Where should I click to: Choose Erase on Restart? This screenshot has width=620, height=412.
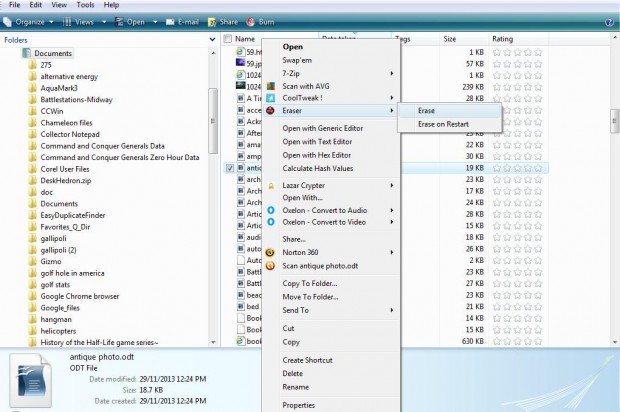click(x=450, y=124)
